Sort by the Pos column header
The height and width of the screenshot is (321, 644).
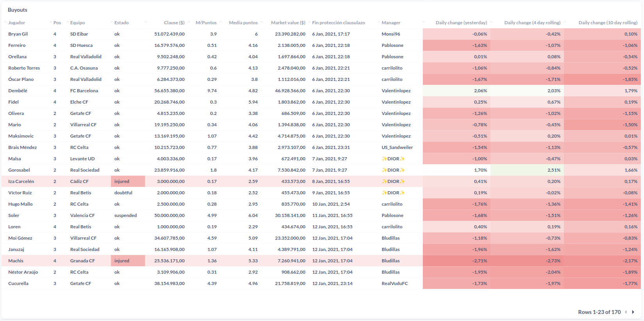(57, 23)
